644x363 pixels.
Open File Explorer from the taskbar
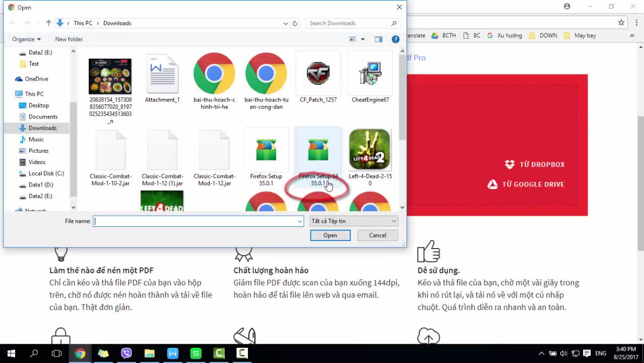click(x=150, y=353)
